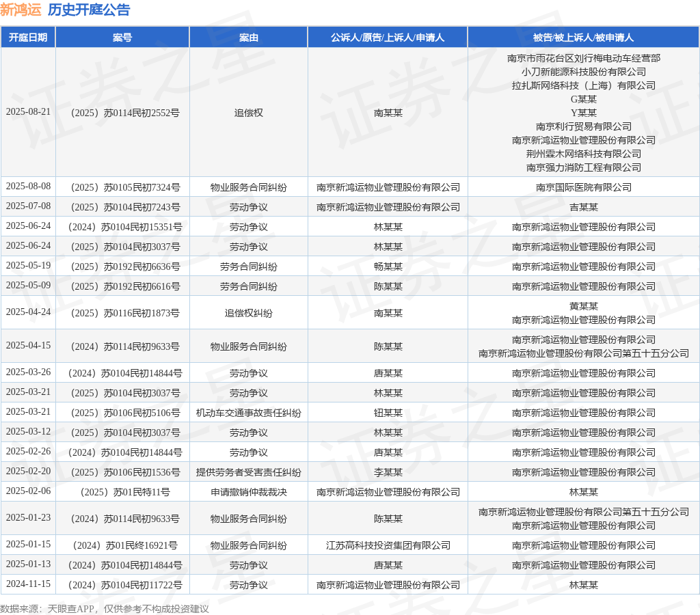This screenshot has width=700, height=615.
Task: Click the date 2025-03-12
Action: [x=28, y=432]
